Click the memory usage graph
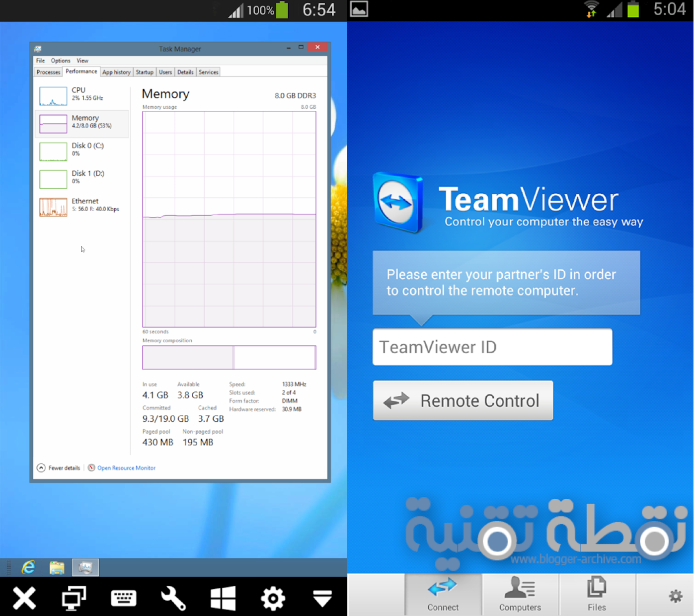 [x=229, y=219]
